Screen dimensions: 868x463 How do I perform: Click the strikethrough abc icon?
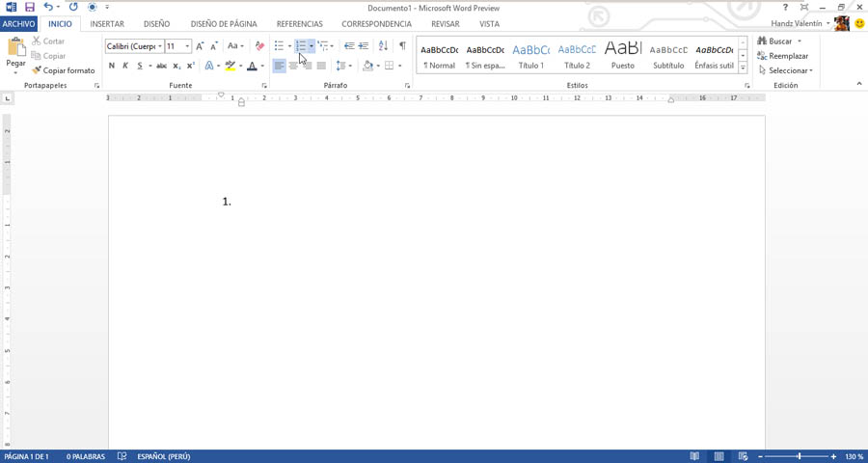(x=161, y=67)
